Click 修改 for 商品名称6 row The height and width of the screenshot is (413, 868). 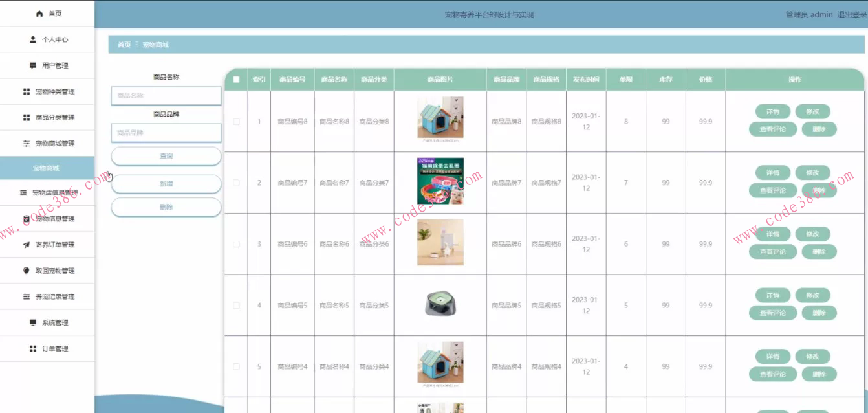click(813, 234)
